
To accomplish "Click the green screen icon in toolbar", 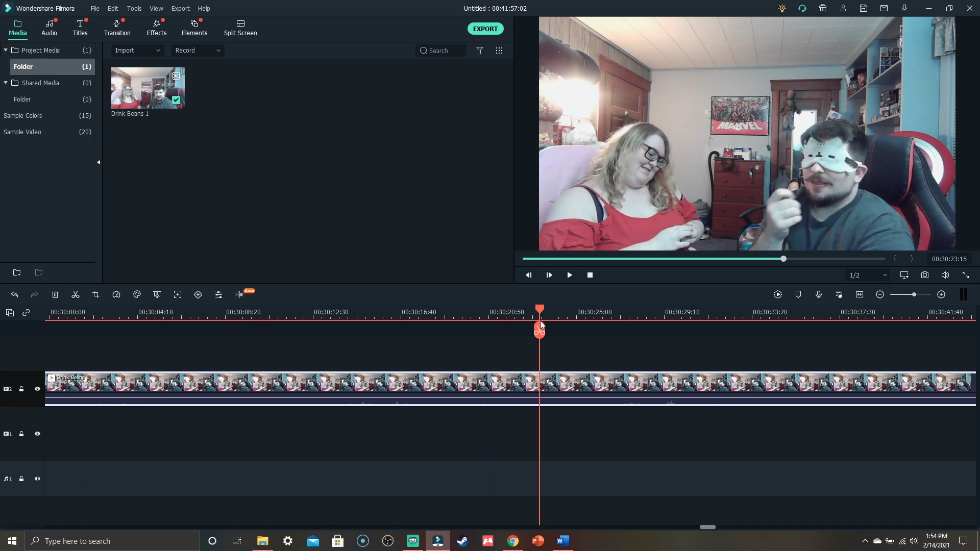I will (157, 295).
